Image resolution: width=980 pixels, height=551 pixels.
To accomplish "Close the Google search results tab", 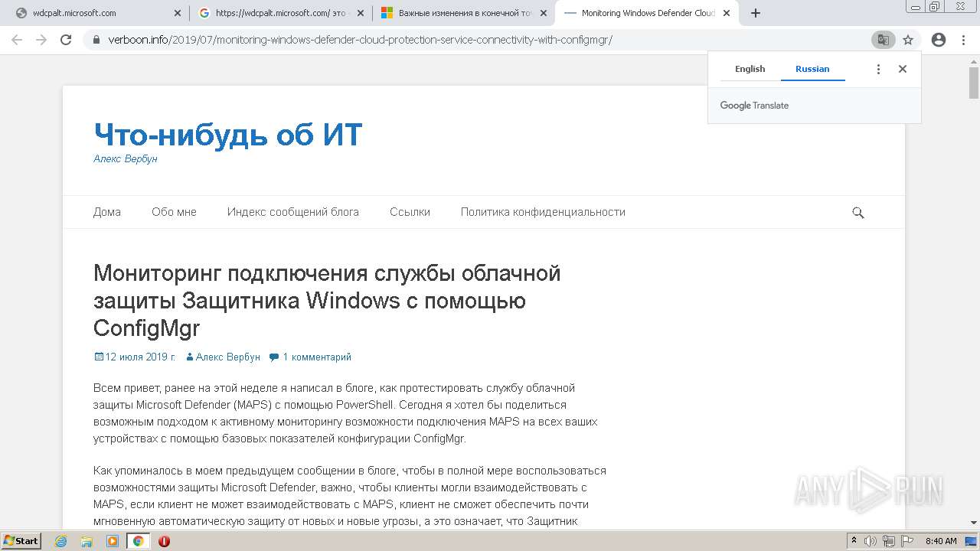I will coord(361,13).
